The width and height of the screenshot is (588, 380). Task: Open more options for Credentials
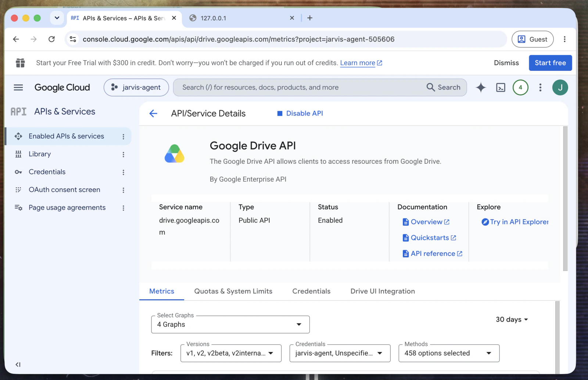(123, 172)
